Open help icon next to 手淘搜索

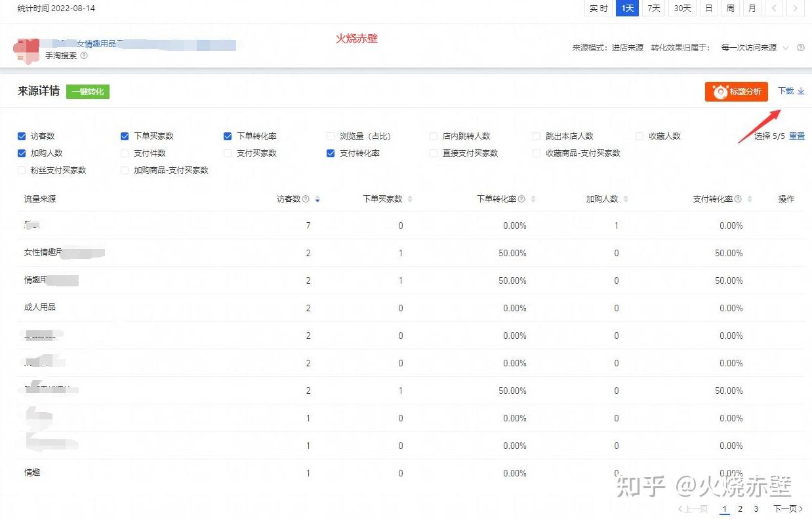pos(84,56)
